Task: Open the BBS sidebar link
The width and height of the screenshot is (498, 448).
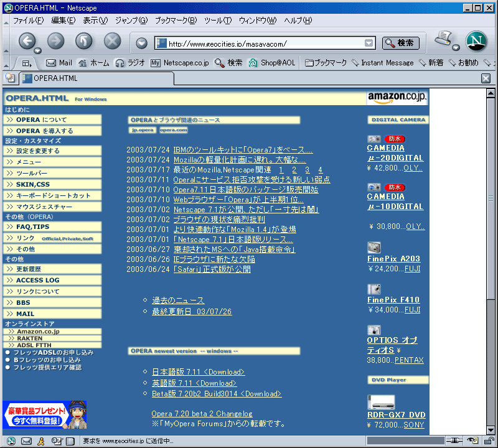Action: 52,302
